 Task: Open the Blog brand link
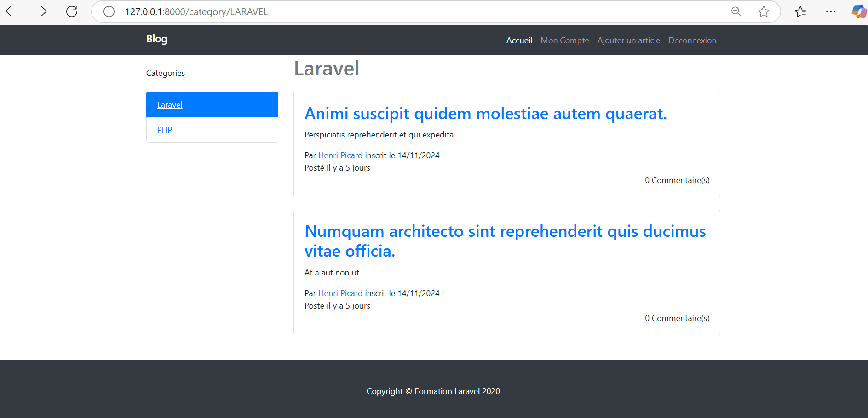(157, 39)
